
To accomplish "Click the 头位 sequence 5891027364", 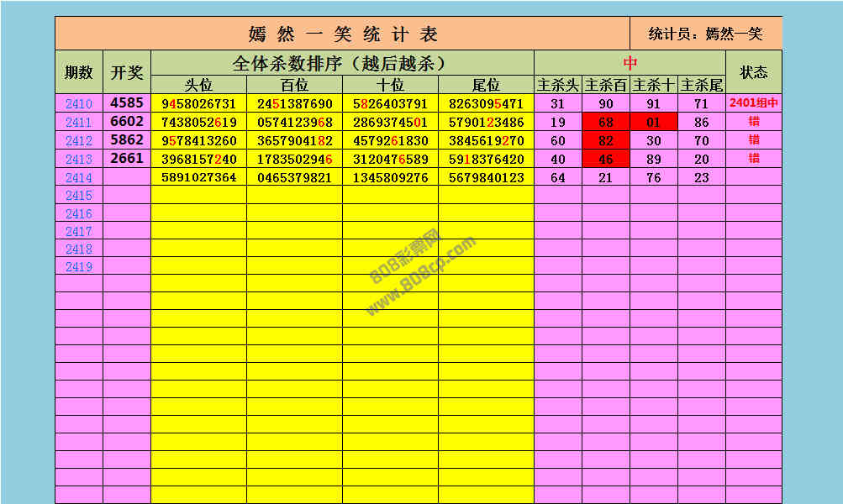I will click(199, 178).
